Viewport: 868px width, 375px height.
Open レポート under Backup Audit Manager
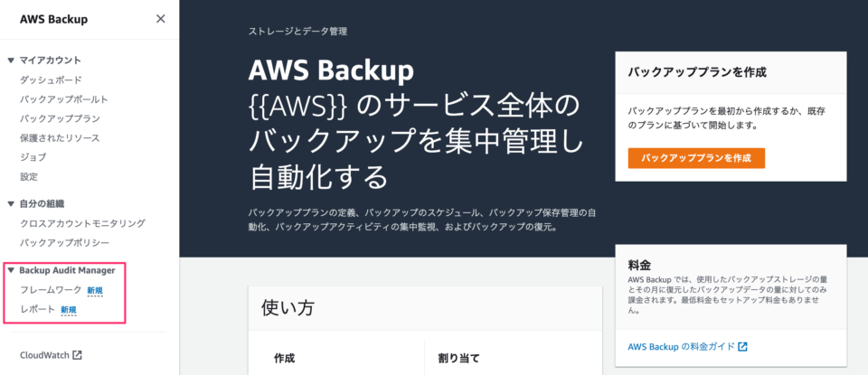coord(38,310)
